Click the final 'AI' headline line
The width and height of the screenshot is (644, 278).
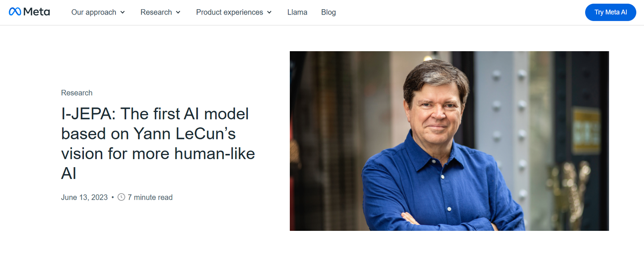69,174
